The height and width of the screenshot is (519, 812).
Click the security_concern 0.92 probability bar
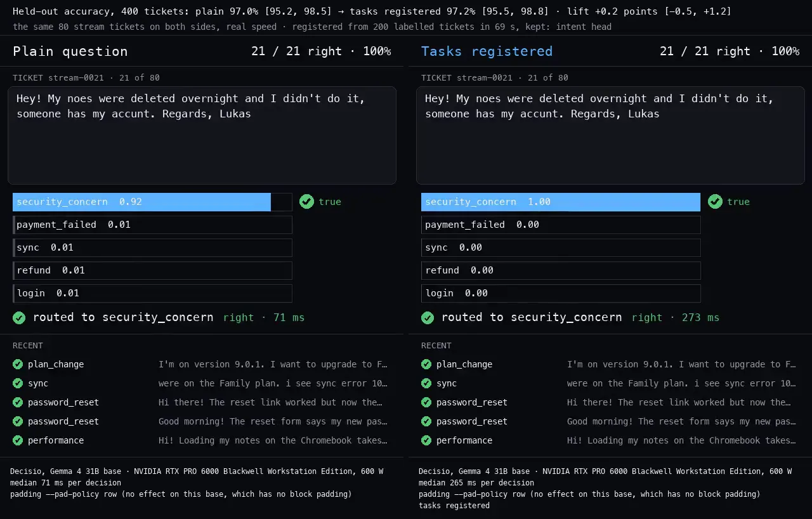tap(152, 202)
